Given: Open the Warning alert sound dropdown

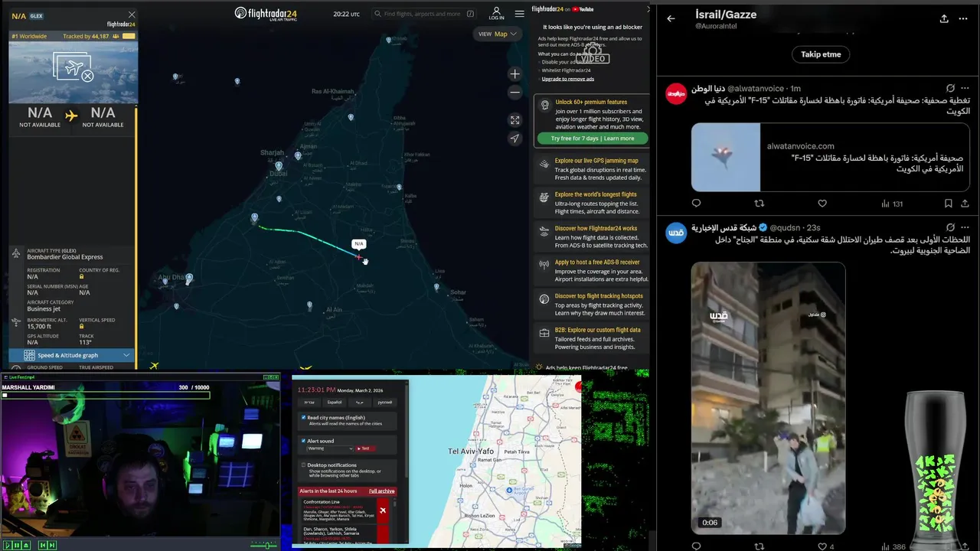Looking at the screenshot, I should (x=330, y=448).
